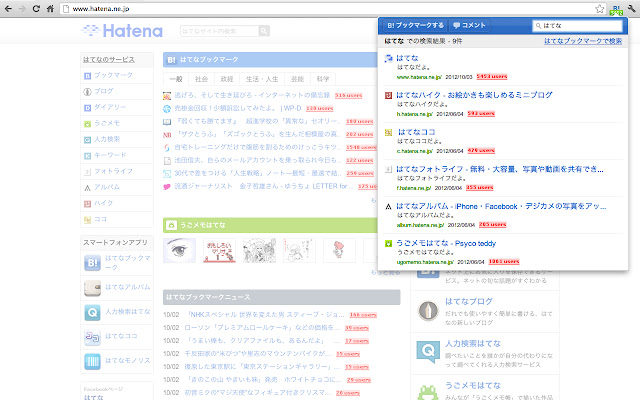Click the site search magnifier button

pos(264,31)
